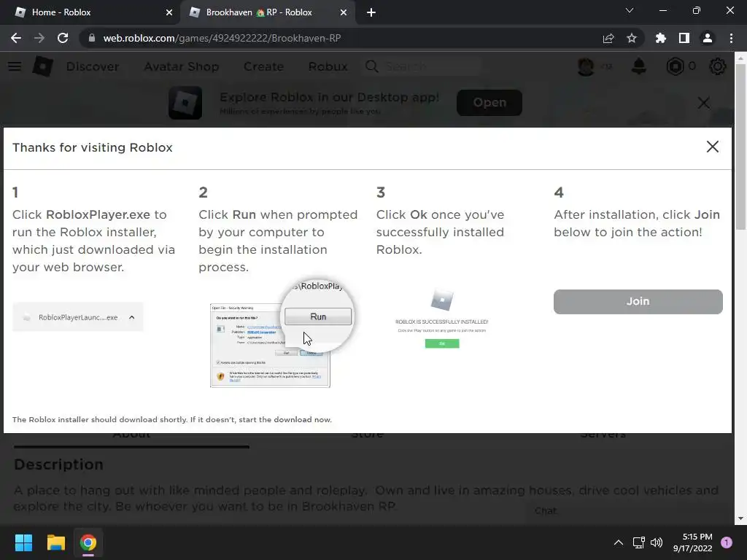
Task: Open the Chrome profile icon
Action: point(708,38)
